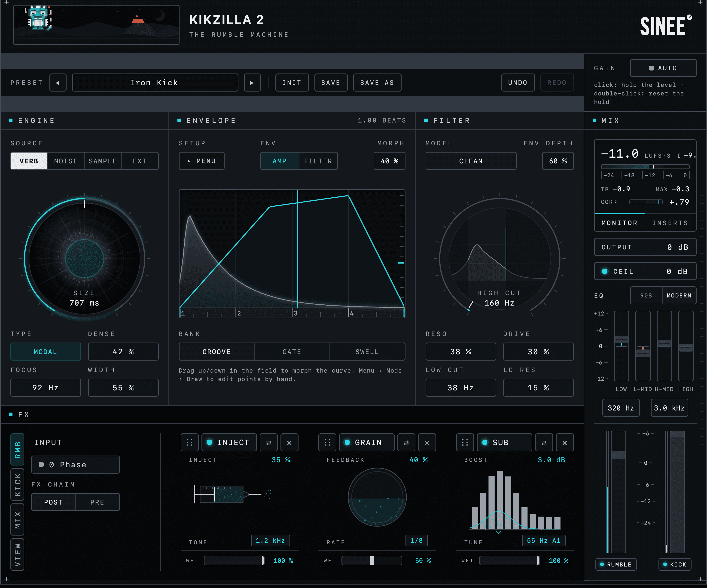Click the HIGH CUT filter dial
Screen dimensions: 707x588
(x=500, y=259)
